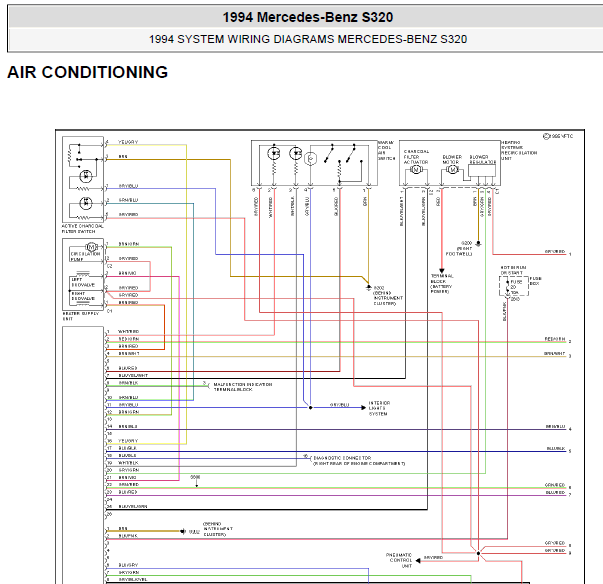The width and height of the screenshot is (603, 584).
Task: Click the left LED symbol in the warm/cool switch
Action: coord(274,153)
